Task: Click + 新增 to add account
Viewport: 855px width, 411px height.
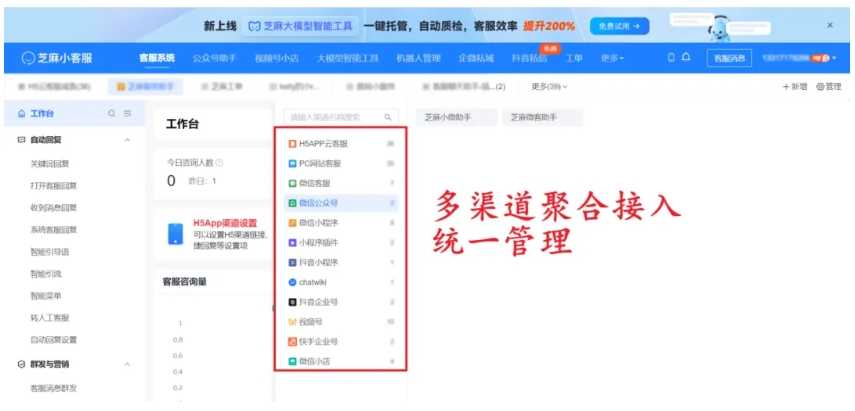Action: pyautogui.click(x=794, y=87)
